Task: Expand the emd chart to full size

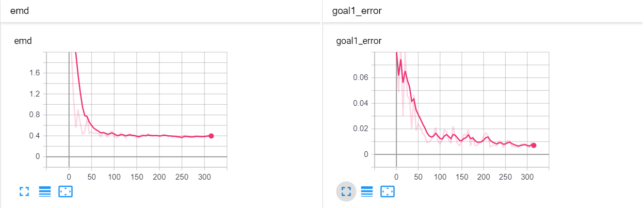Action: (x=24, y=192)
